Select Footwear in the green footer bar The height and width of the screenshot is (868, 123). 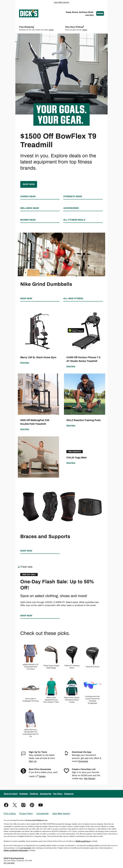pyautogui.click(x=24, y=793)
